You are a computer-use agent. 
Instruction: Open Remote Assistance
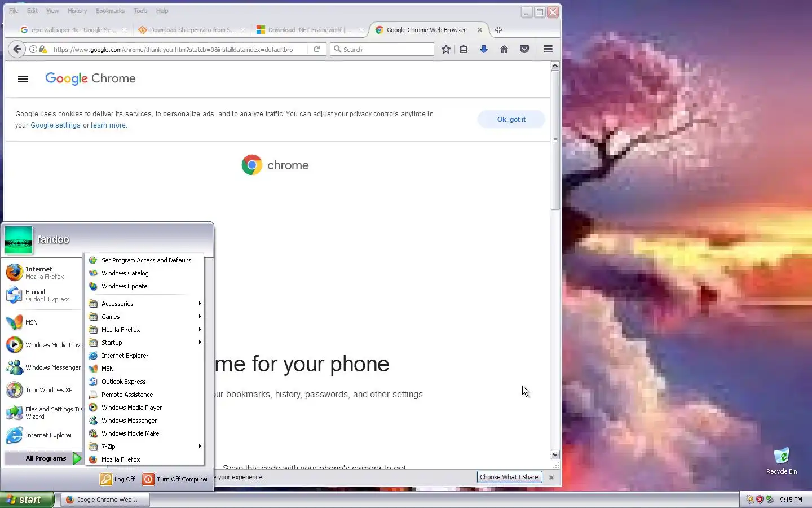pos(144,395)
